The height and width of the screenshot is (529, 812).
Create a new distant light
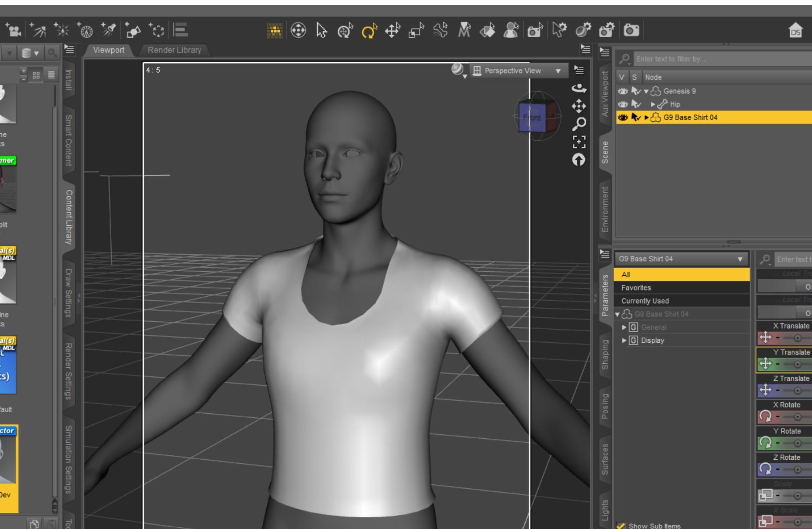coord(38,30)
